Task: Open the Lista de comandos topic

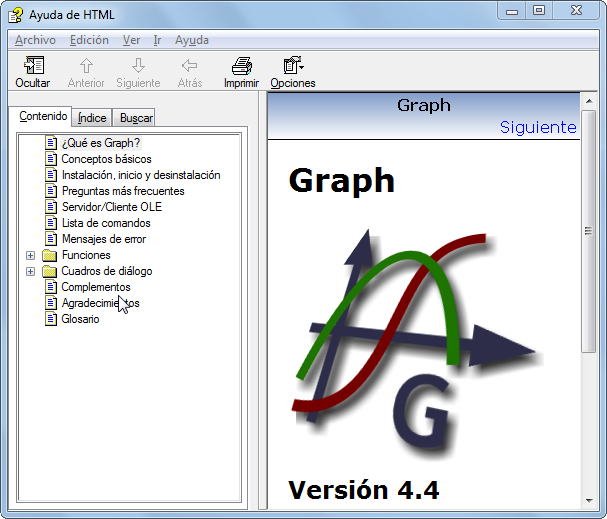Action: point(106,223)
